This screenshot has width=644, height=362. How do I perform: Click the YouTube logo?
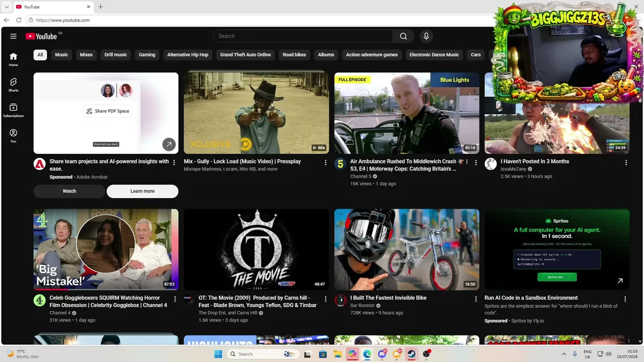click(x=41, y=36)
